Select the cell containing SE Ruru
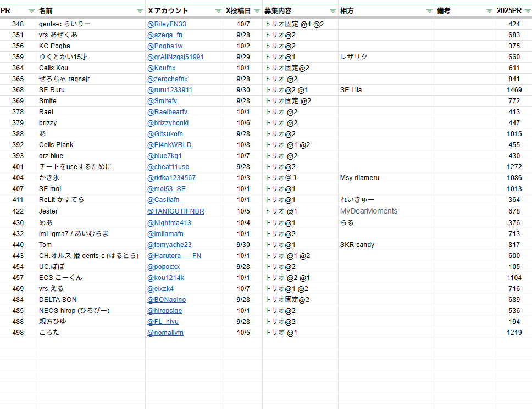 [91, 90]
